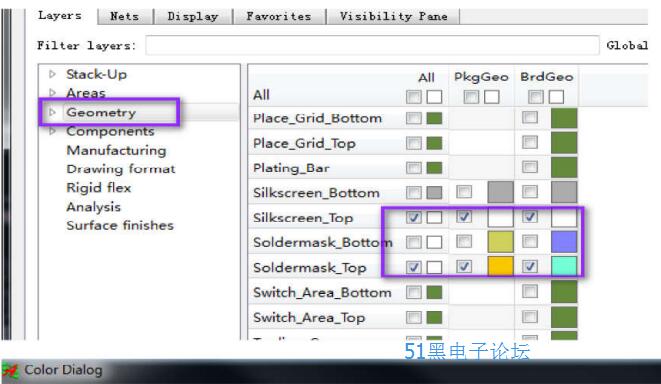Click the Soldermask_Bottom layer name
661x384 pixels.
click(x=323, y=242)
